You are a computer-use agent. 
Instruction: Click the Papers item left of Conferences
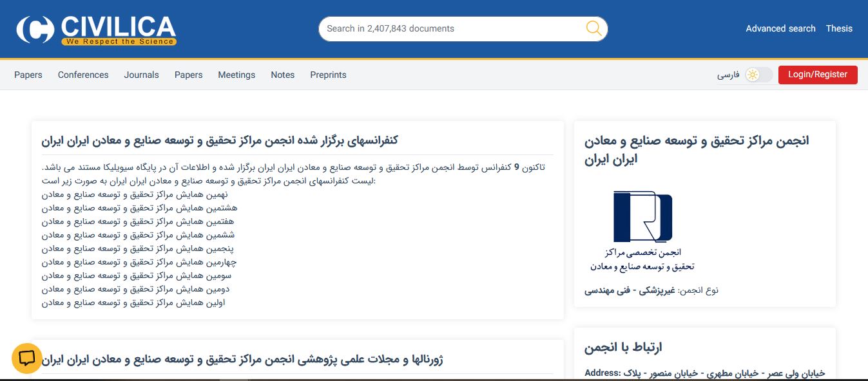28,75
